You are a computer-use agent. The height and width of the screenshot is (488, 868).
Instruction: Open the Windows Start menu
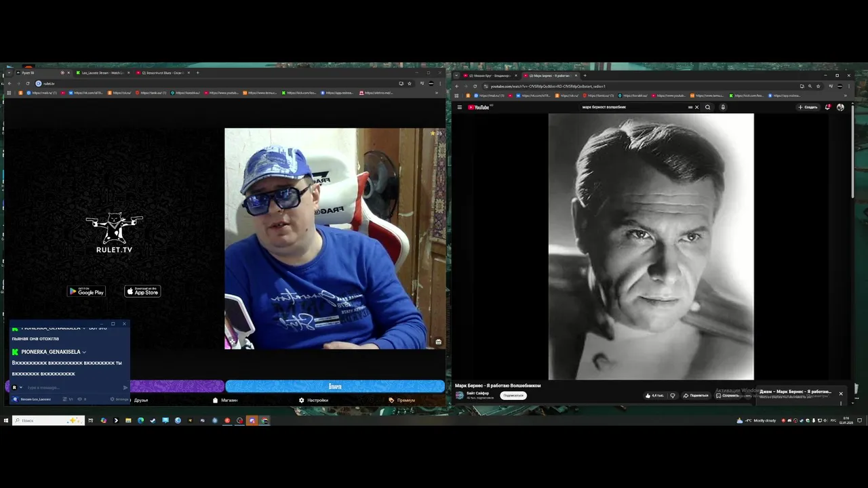click(x=5, y=420)
